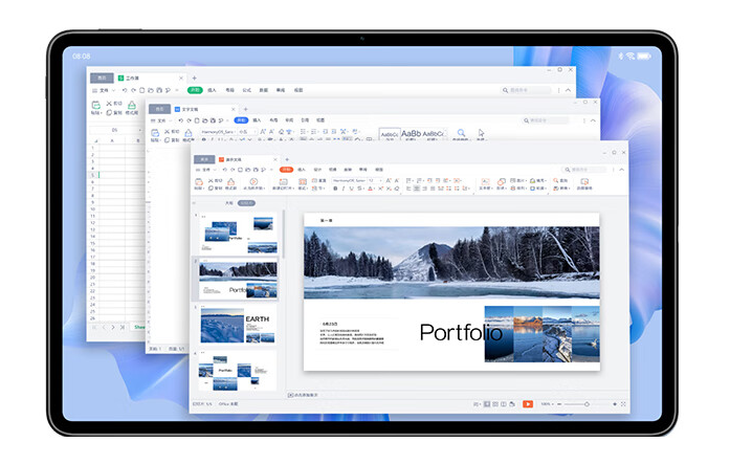Image resolution: width=730 pixels, height=464 pixels.
Task: Toggle Italic in the presentation ribbon
Action: click(344, 188)
